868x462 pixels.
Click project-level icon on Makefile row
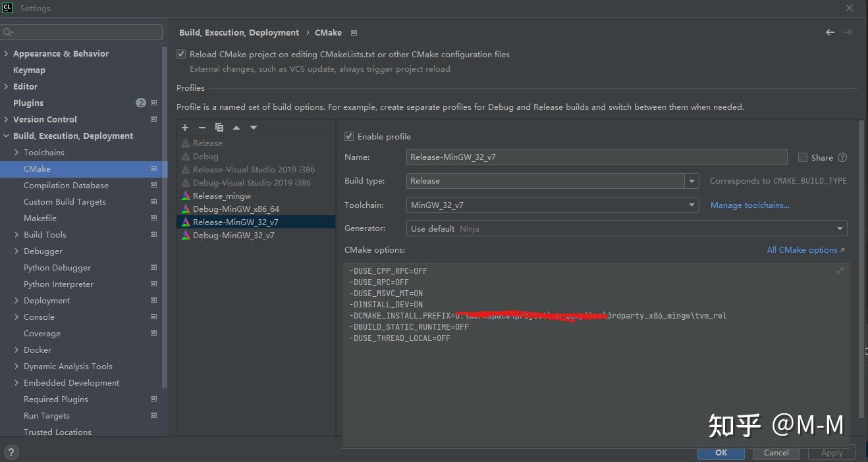coord(153,218)
